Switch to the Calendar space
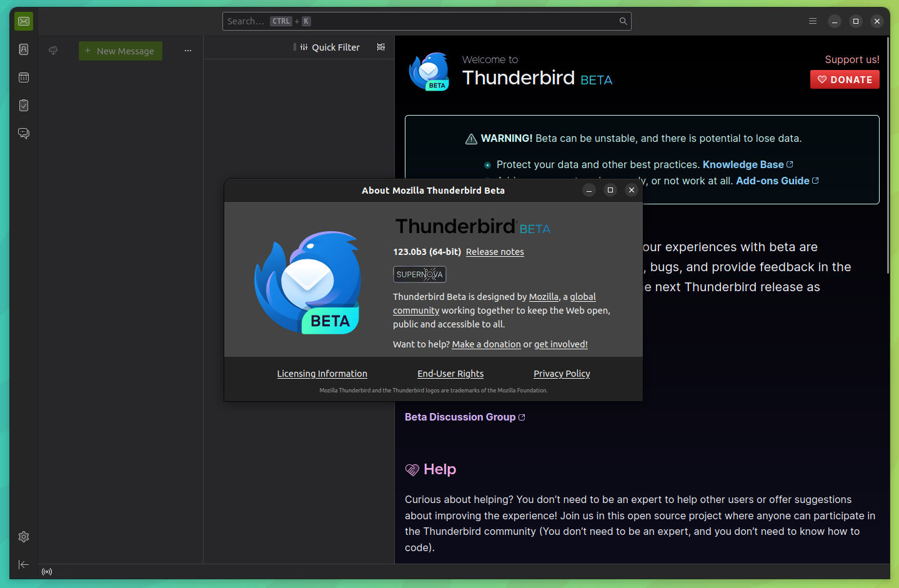The width and height of the screenshot is (899, 588). tap(23, 77)
